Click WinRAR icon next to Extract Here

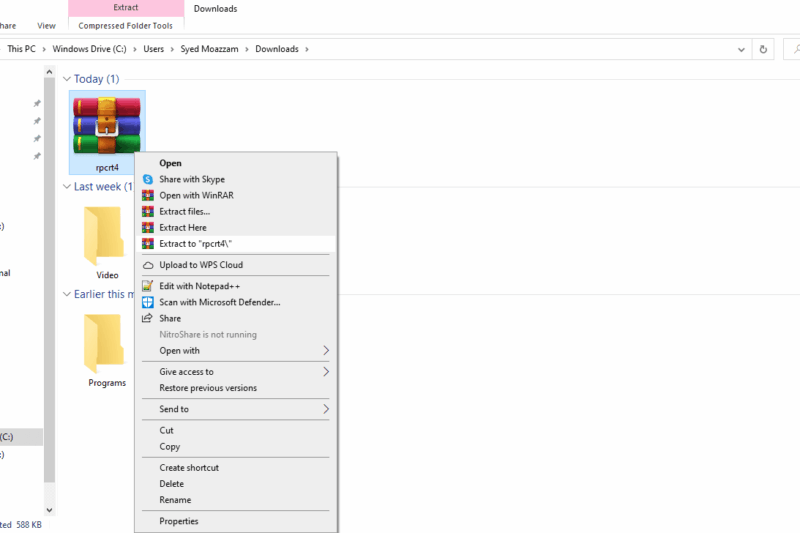click(x=147, y=227)
